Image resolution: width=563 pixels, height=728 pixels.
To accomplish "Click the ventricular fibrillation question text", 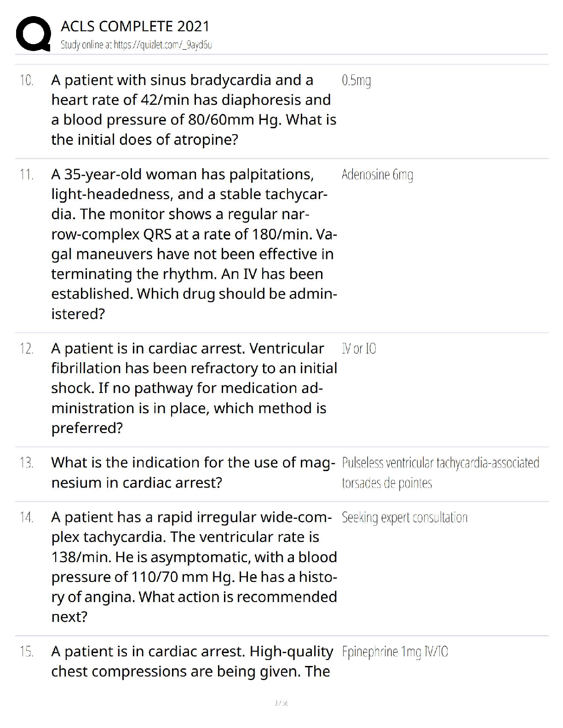I will 193,388.
